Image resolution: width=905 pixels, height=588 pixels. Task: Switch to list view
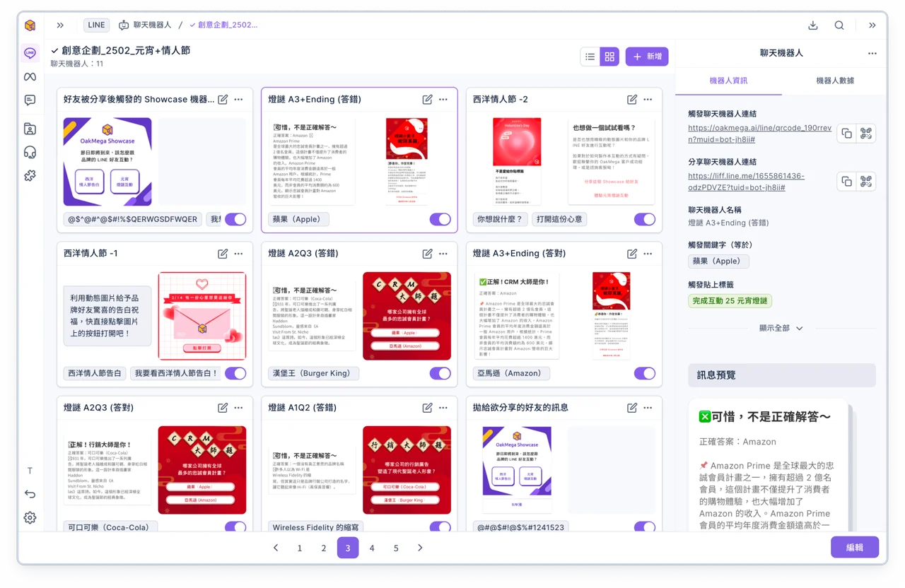coord(590,57)
